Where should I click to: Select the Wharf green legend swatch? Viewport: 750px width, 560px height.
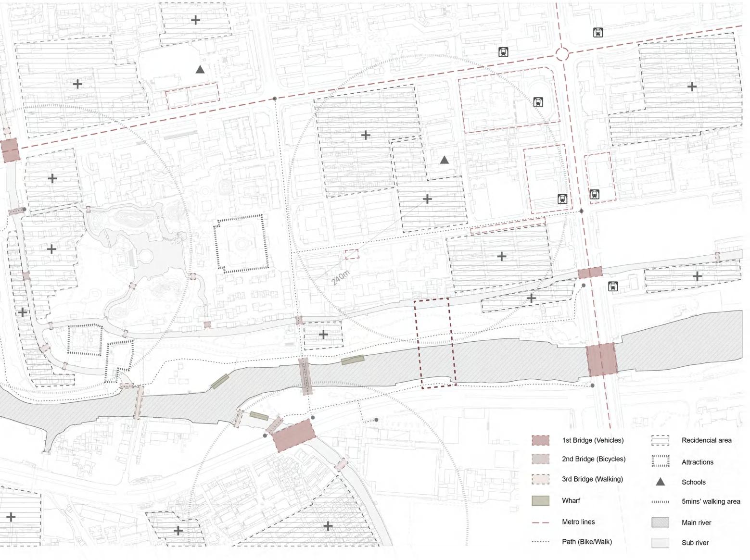point(540,500)
